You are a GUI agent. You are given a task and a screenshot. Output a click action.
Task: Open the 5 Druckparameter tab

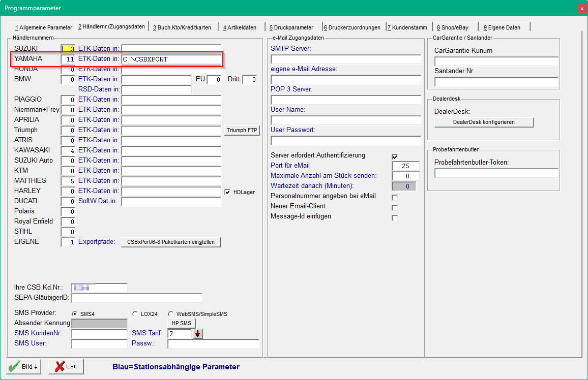291,27
